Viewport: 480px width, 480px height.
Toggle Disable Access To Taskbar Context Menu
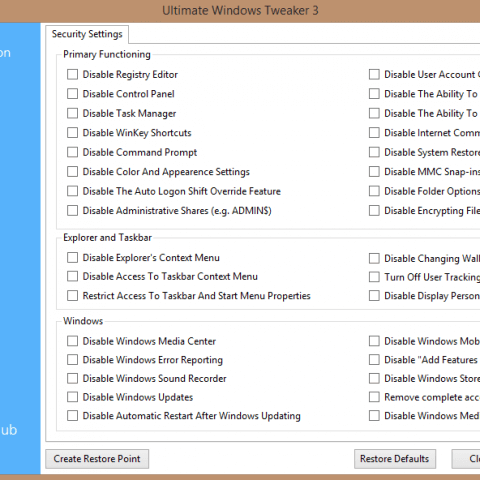(72, 276)
